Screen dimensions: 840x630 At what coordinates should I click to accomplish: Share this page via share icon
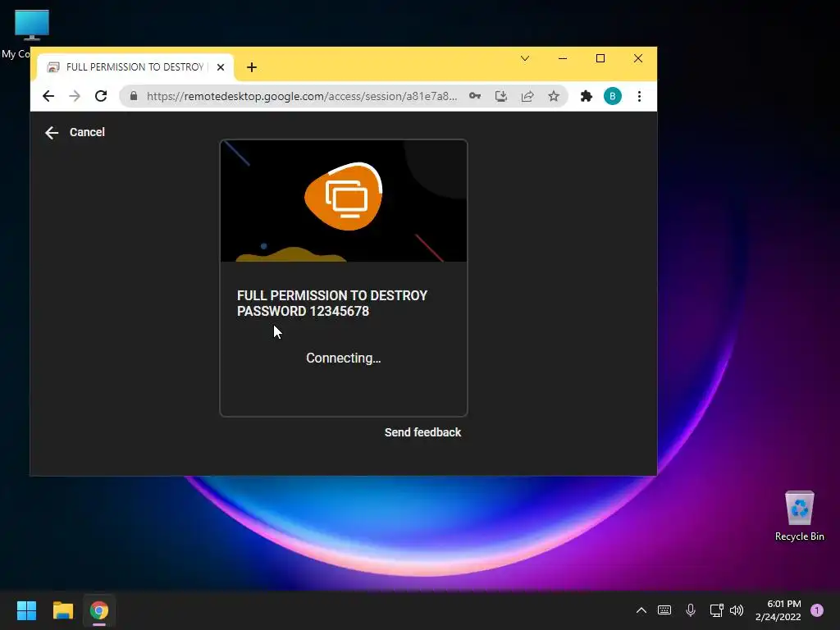click(x=527, y=97)
